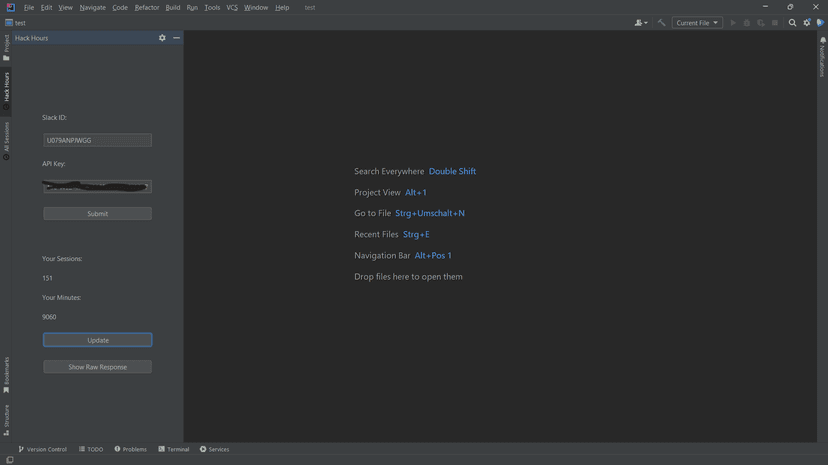
Task: Click the JetBrains plugin icon at top right
Action: click(820, 23)
